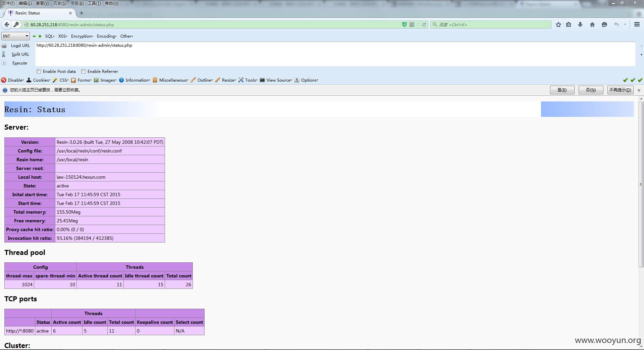
Task: Click the undo arrow toolbar icon
Action: pos(616,25)
